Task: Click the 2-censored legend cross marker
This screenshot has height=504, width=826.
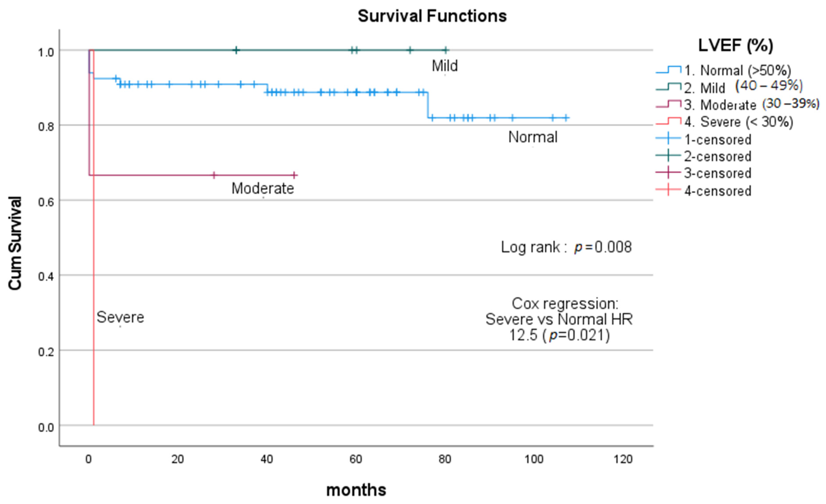Action: 668,156
